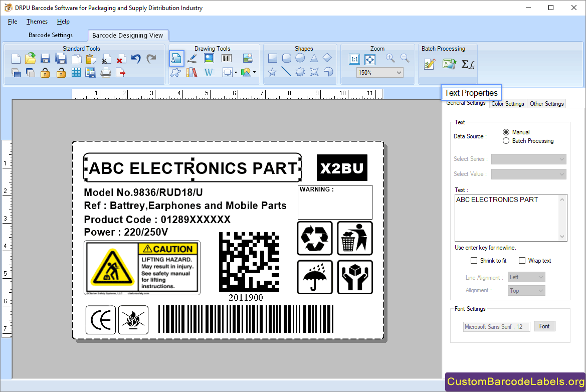This screenshot has width=586, height=392.
Task: Insert a barcode with the barcode tool
Action: [227, 58]
